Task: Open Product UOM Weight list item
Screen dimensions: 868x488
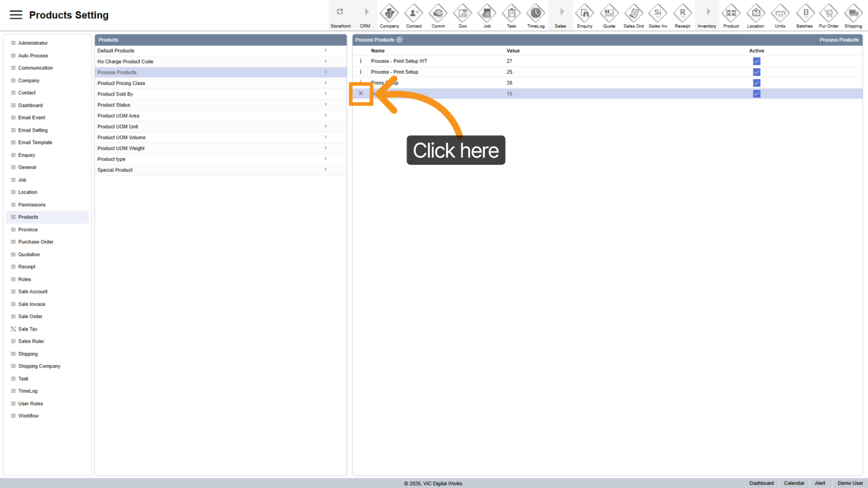Action: pyautogui.click(x=221, y=148)
